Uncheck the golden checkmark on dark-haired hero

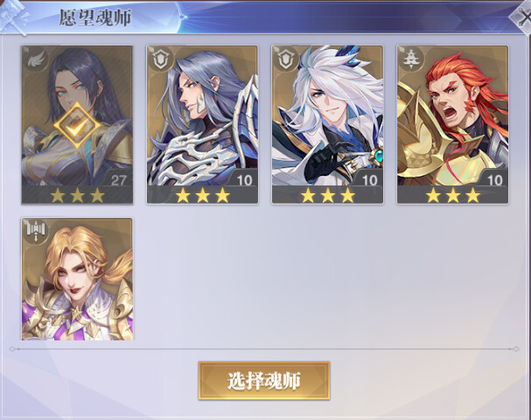pyautogui.click(x=78, y=125)
